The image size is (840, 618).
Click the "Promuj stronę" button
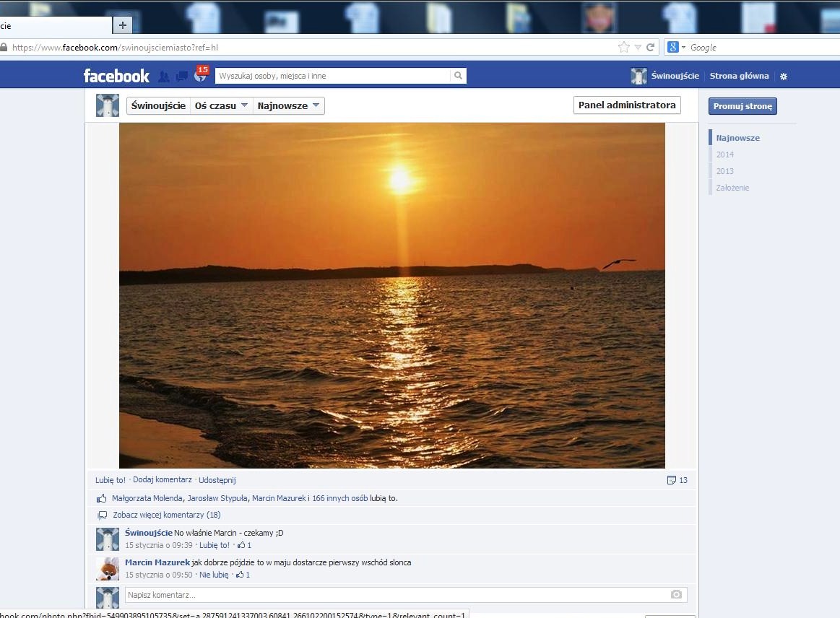742,106
